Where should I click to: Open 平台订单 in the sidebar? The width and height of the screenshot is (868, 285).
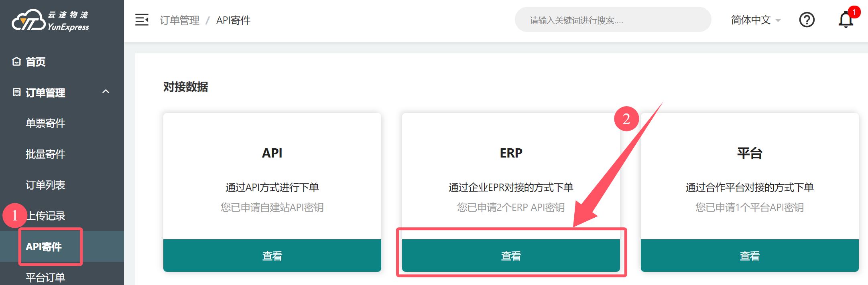coord(45,277)
